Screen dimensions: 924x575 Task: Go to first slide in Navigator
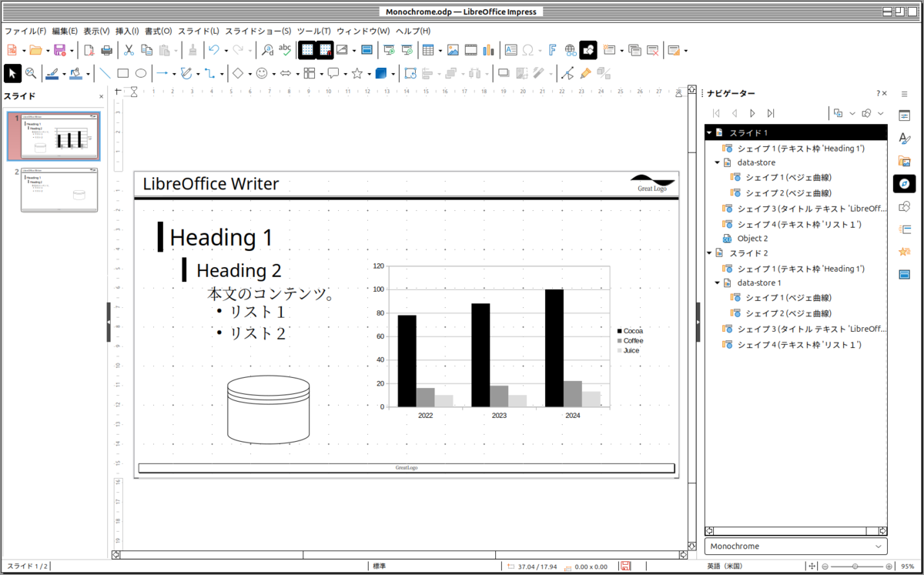(x=716, y=113)
